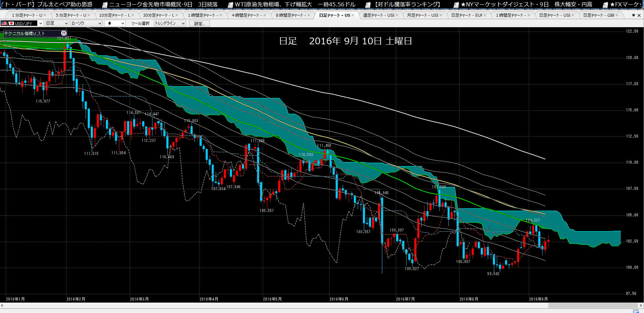The width and height of the screenshot is (644, 313).
Task: Close the 4時間足チャート tab
Action: click(x=265, y=15)
